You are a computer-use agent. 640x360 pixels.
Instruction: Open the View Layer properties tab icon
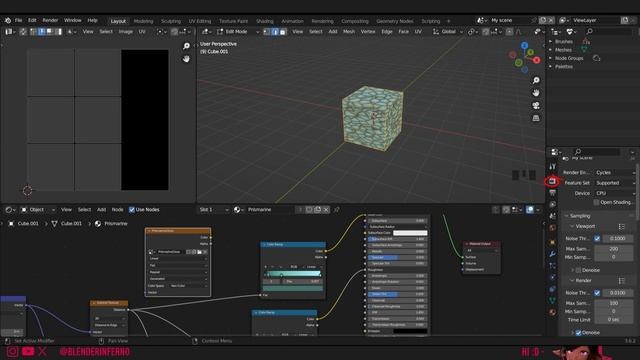[552, 204]
